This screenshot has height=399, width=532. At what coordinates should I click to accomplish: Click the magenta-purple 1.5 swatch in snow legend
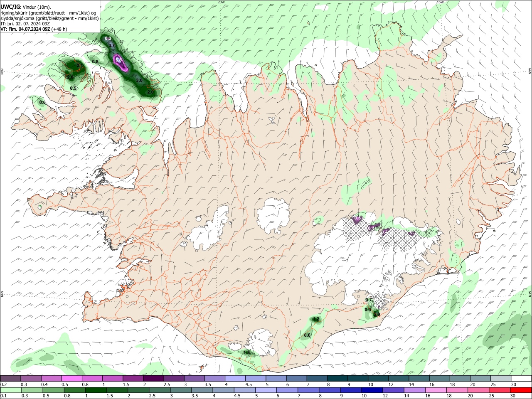coord(133,379)
